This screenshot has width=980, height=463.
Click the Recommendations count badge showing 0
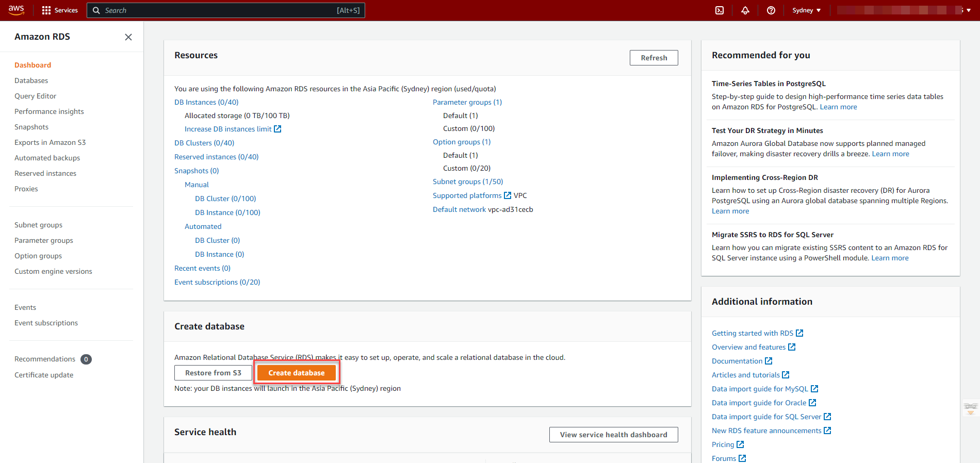click(86, 359)
